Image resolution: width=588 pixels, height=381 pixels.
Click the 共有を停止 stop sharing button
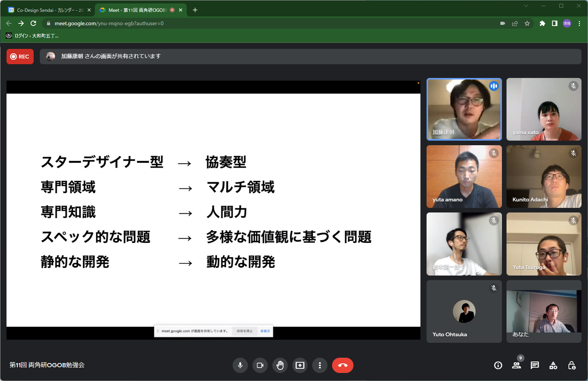click(244, 331)
